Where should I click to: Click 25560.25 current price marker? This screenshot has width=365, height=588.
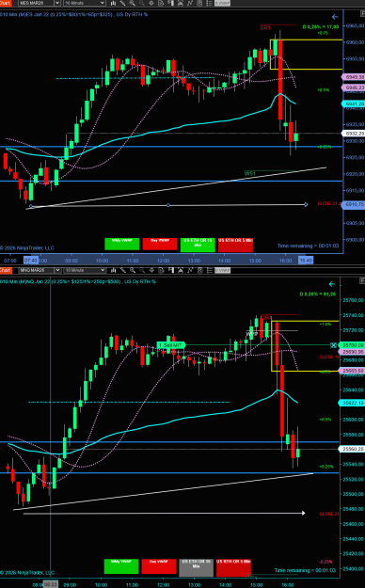pos(352,449)
